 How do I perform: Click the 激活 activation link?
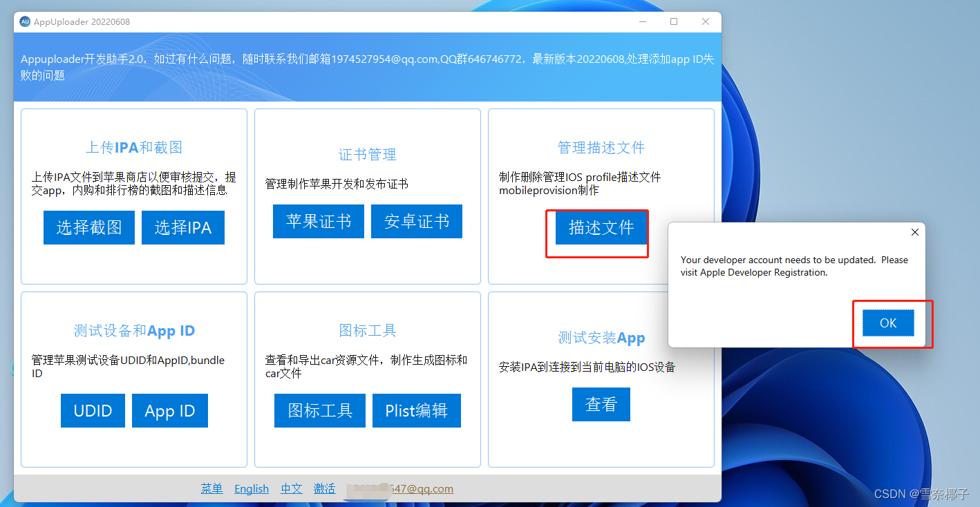(x=325, y=488)
